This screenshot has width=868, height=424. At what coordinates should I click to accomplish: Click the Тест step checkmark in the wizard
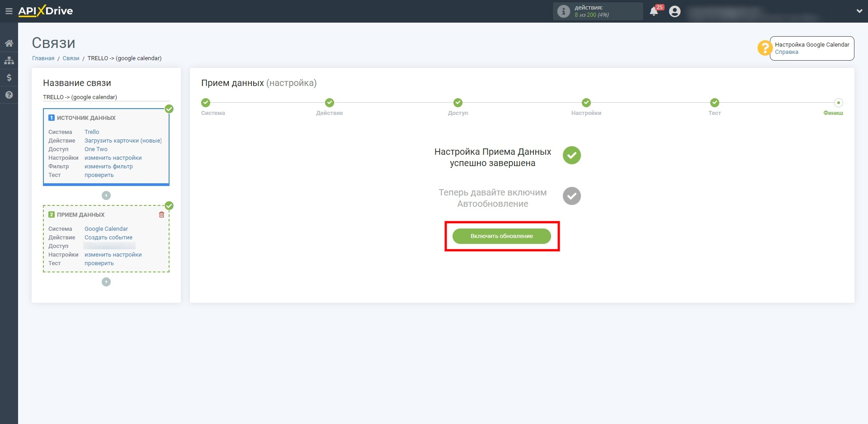(x=714, y=103)
